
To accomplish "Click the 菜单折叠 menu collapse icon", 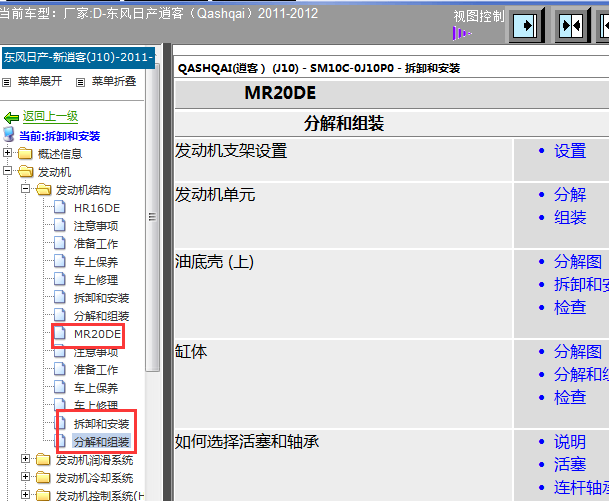I will click(x=80, y=82).
